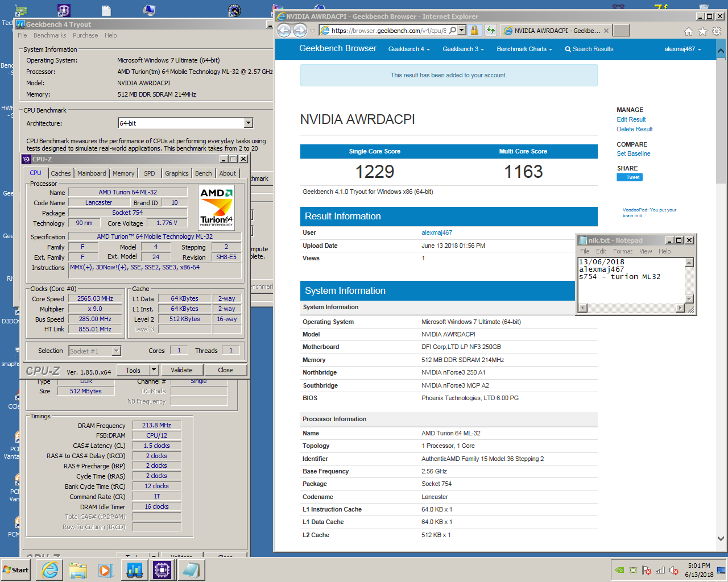Open the recent pages dropdown beside forward arrow

tap(312, 31)
